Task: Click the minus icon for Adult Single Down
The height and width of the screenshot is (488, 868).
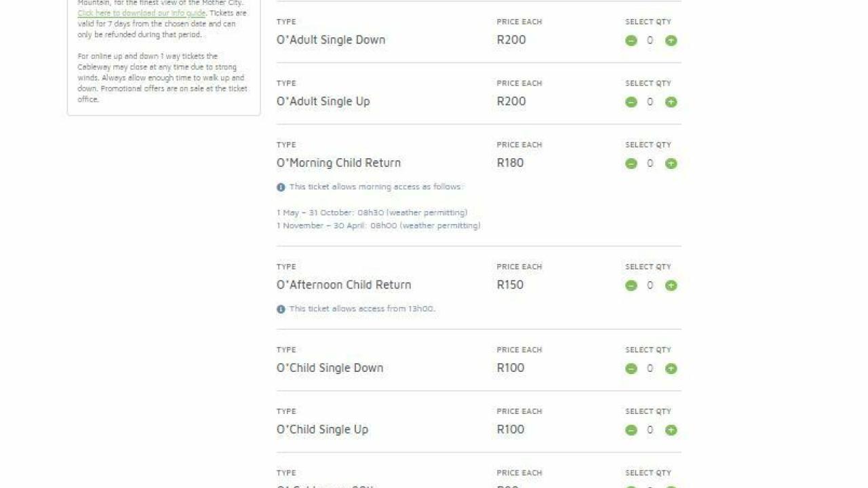Action: point(631,41)
